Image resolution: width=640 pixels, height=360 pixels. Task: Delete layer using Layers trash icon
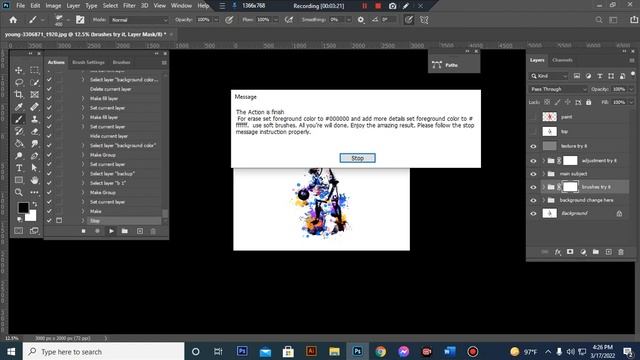point(621,252)
